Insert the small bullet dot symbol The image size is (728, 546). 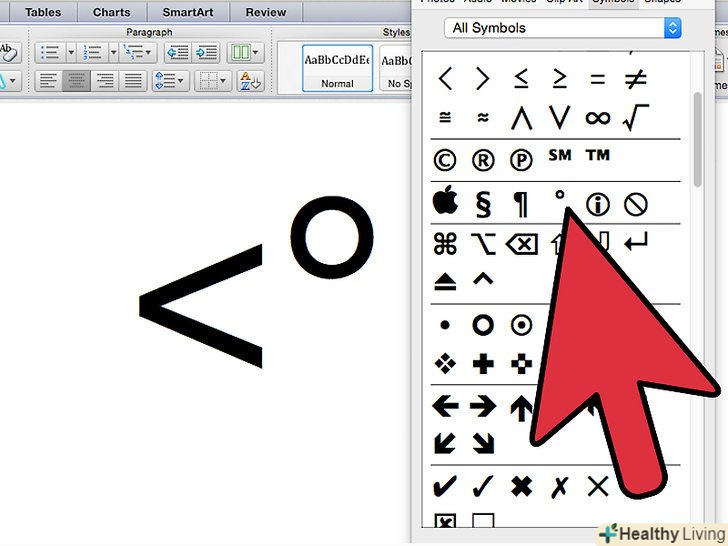(445, 325)
